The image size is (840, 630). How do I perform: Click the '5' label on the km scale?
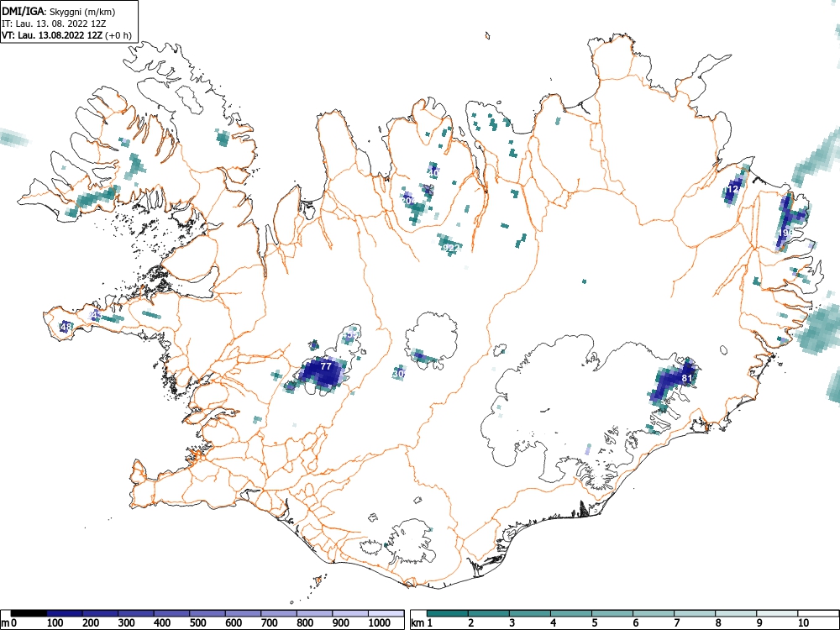[595, 623]
